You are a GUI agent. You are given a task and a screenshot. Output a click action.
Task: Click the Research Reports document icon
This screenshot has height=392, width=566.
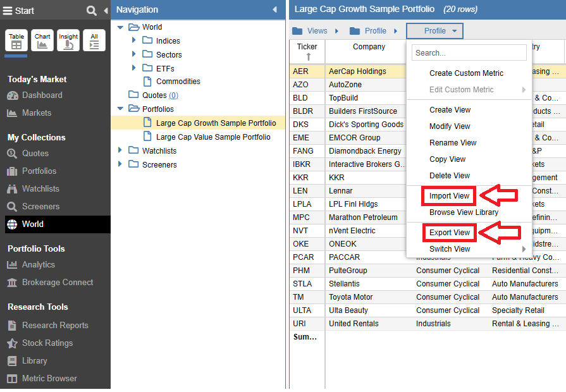[12, 326]
